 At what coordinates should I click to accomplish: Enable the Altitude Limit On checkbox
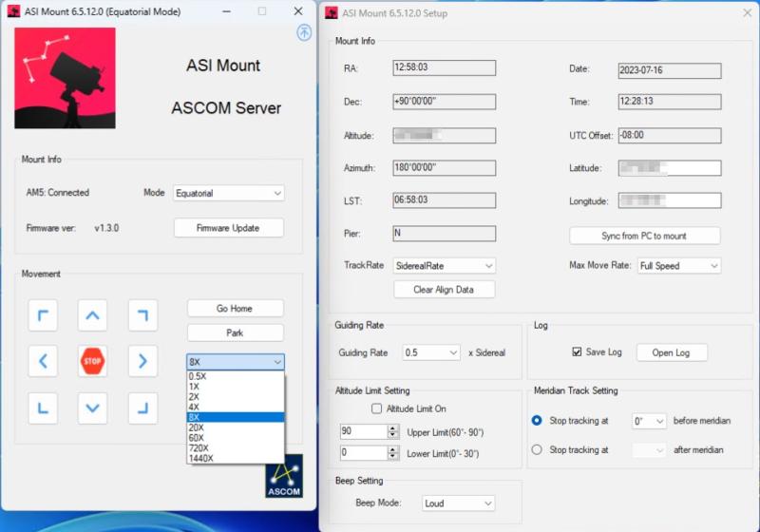tap(376, 408)
